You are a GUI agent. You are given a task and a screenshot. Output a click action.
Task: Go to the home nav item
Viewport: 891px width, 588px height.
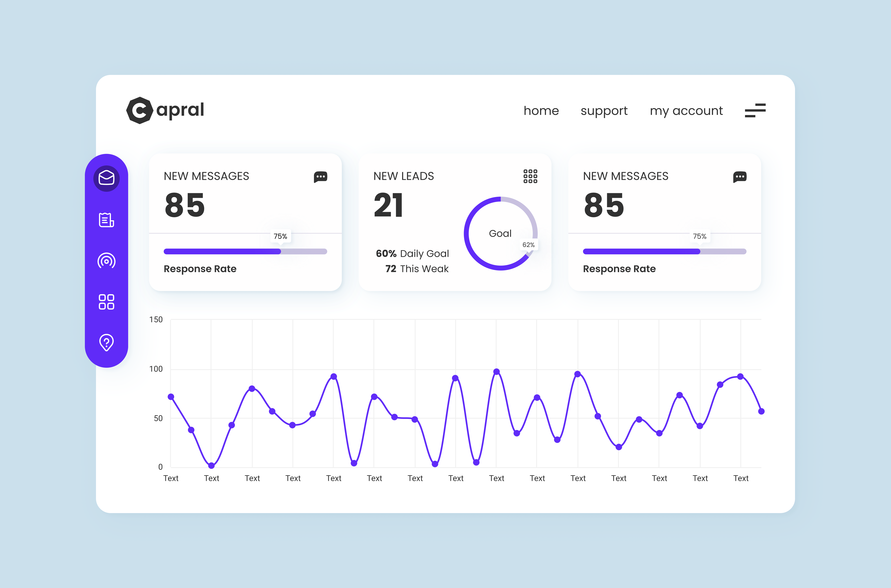point(541,111)
